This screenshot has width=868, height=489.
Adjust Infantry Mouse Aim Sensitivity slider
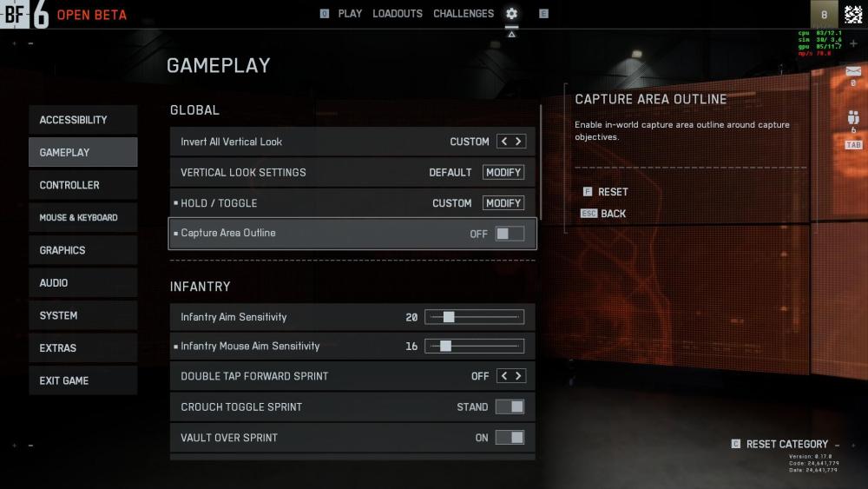click(x=475, y=346)
